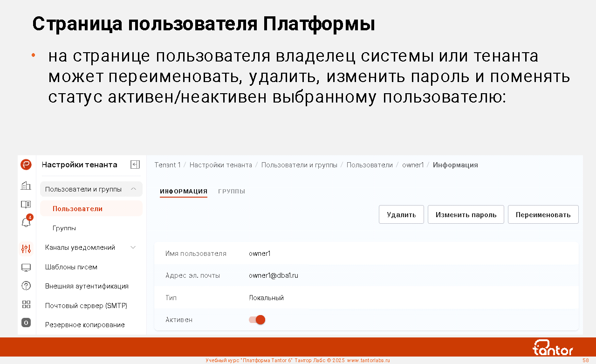Click the 'Переименовать' button

[x=543, y=214]
